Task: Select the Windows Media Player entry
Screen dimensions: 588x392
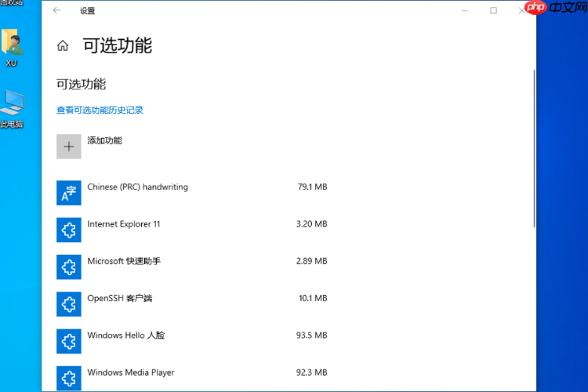Action: click(x=192, y=379)
